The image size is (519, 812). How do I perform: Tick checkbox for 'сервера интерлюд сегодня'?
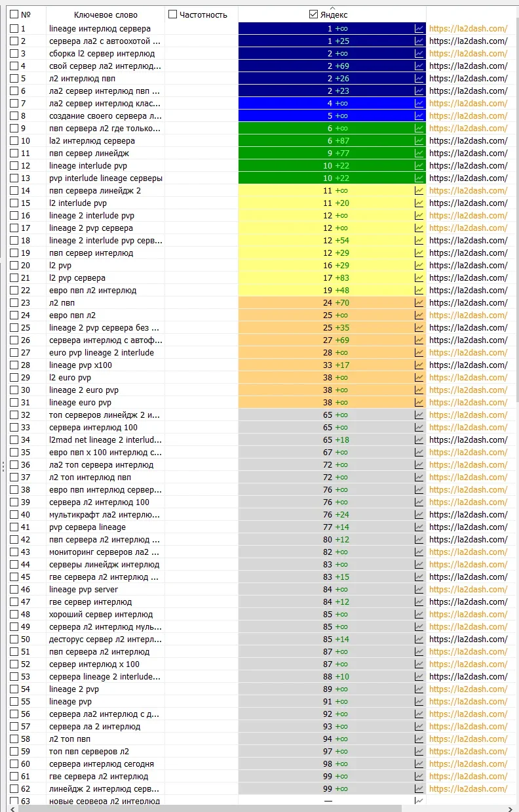(14, 763)
